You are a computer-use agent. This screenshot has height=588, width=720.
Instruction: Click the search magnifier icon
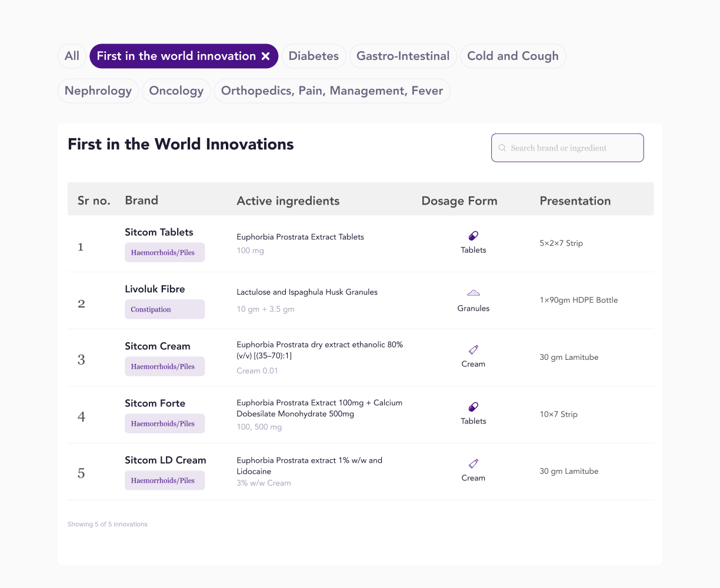502,148
